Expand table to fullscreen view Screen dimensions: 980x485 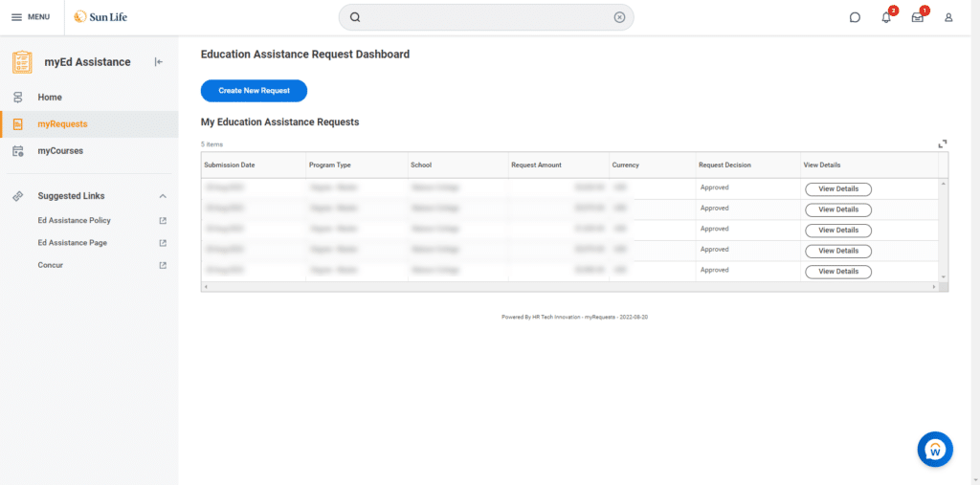(x=943, y=143)
